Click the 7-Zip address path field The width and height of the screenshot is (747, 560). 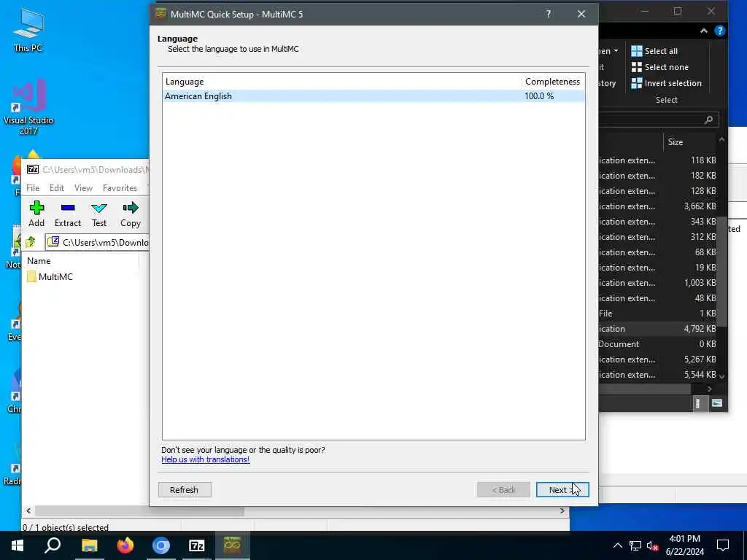(97, 242)
